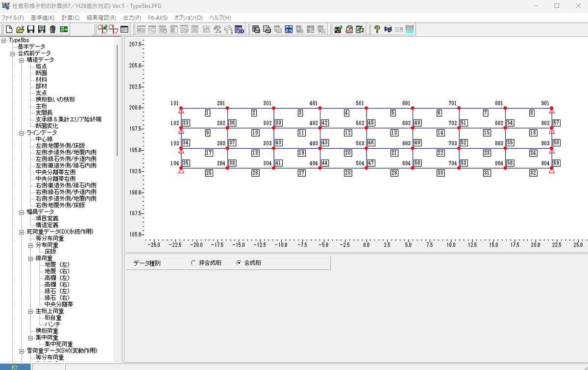Collapse the 雪荷重データ(SW) tree node
Screen dimensions: 588x370
pos(22,351)
